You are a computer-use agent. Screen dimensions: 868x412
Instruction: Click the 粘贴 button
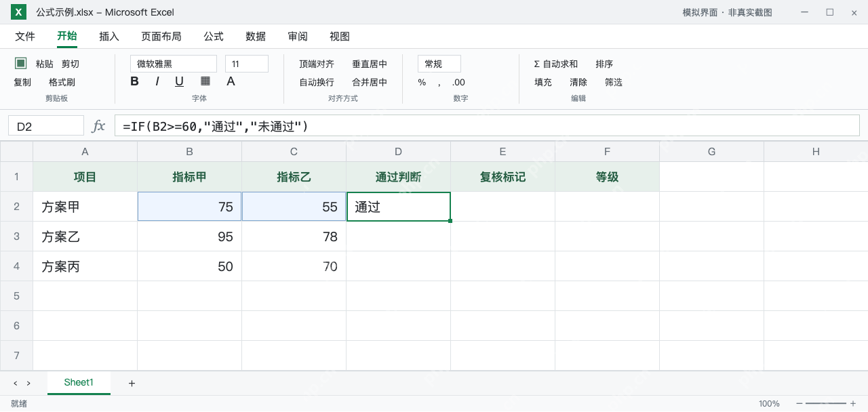point(45,64)
